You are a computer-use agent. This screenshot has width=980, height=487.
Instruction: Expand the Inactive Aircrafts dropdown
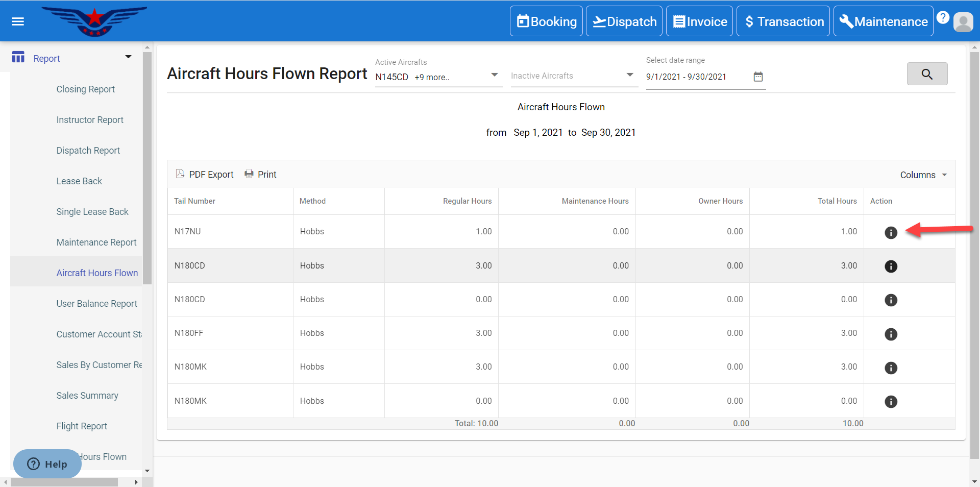coord(629,75)
